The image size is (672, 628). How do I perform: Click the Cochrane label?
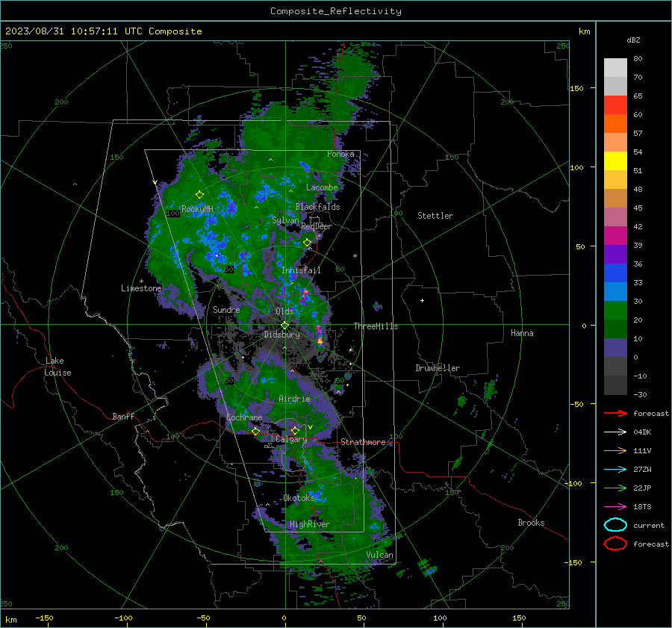[x=244, y=417]
